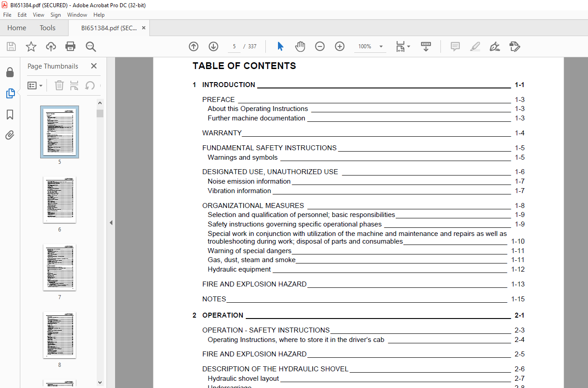588x388 pixels.
Task: Open the Bookmarks side panel
Action: pyautogui.click(x=10, y=115)
